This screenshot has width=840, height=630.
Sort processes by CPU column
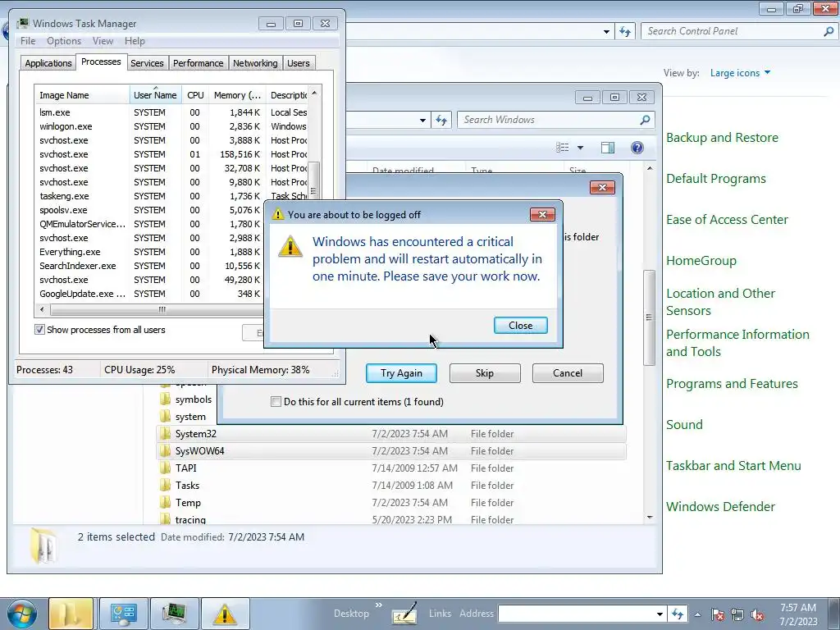point(195,95)
